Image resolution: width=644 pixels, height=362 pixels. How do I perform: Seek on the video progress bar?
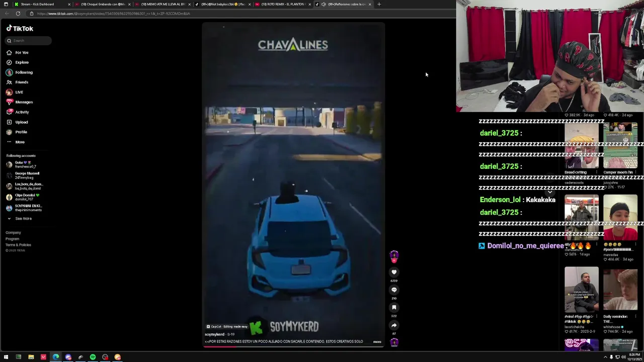pyautogui.click(x=293, y=346)
